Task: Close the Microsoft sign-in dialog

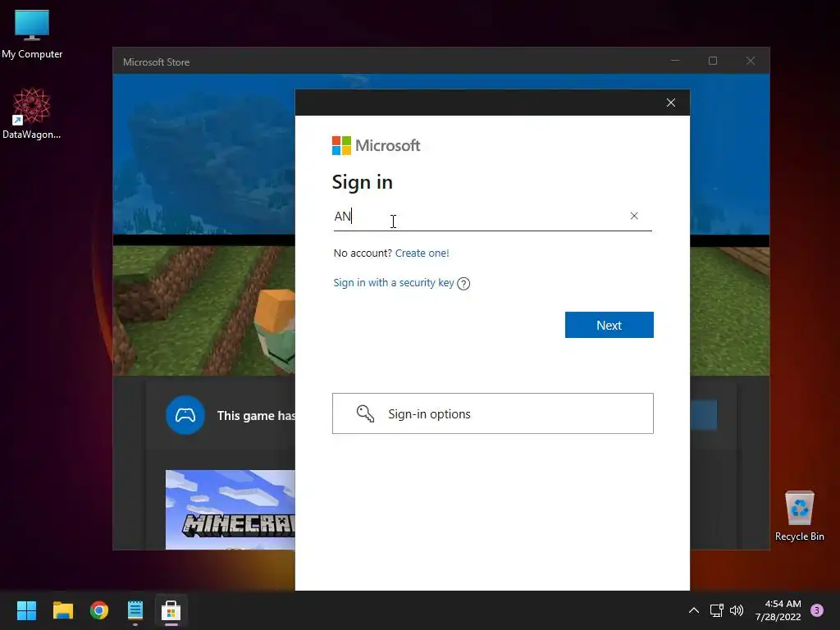Action: (671, 103)
